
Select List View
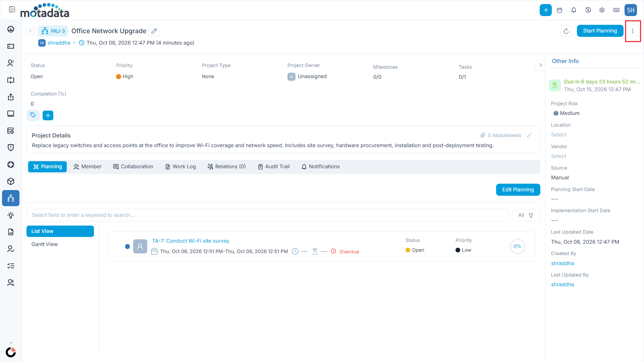tap(60, 231)
